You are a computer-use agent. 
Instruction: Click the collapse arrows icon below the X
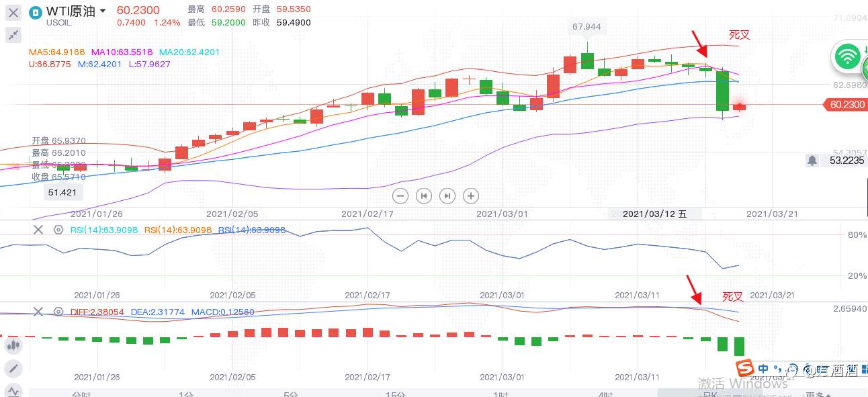point(13,35)
